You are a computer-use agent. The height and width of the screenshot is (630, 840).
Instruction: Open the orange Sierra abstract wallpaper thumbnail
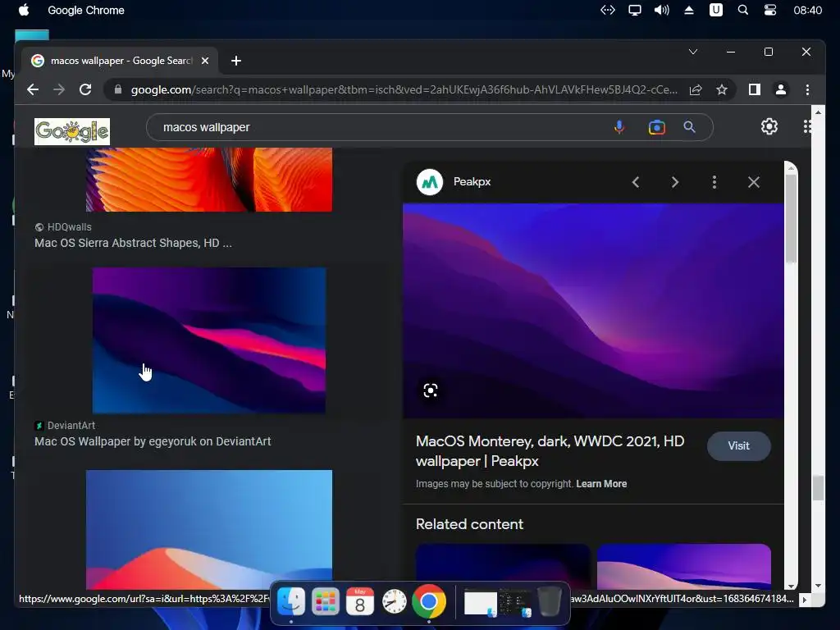point(209,180)
